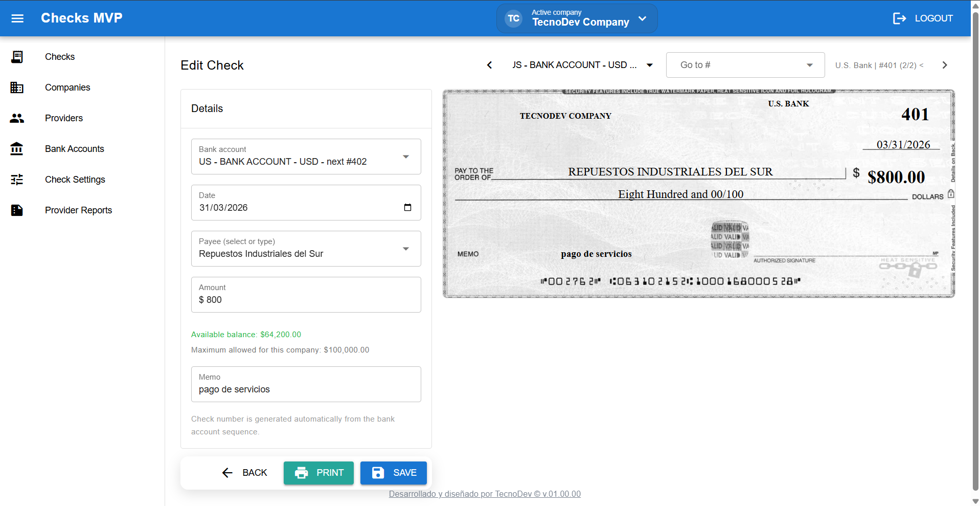The image size is (980, 506).
Task: Click the Check Settings sliders icon
Action: tap(17, 180)
